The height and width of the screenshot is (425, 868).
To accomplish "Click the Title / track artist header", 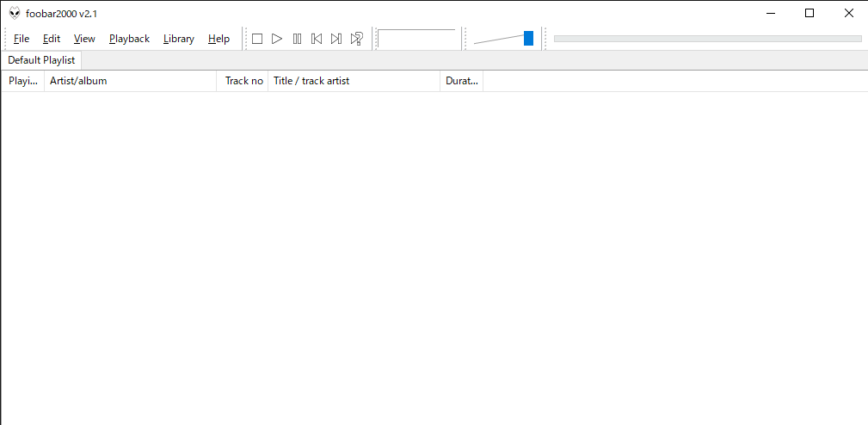I will point(354,81).
